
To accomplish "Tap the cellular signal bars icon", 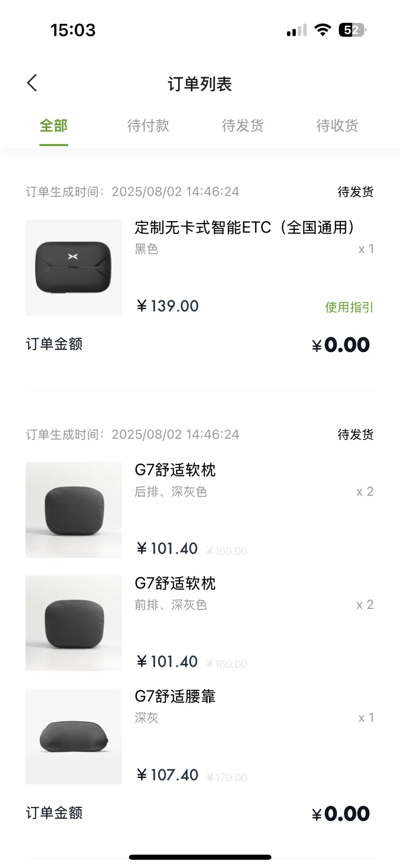I will coord(297,31).
